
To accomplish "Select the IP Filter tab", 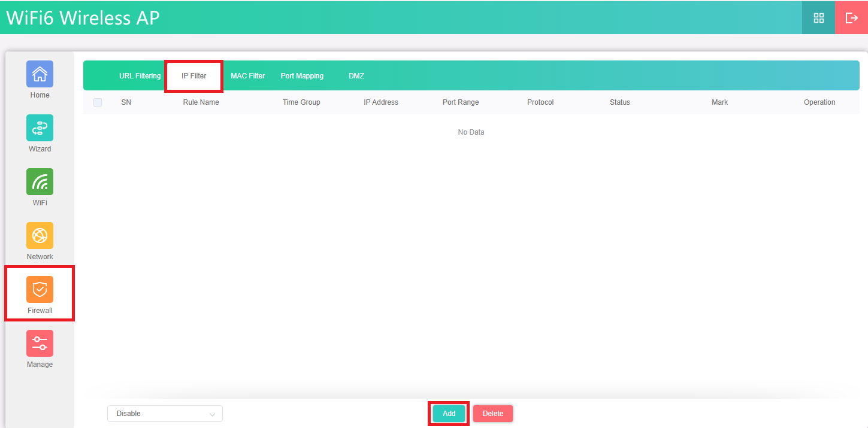I will (194, 76).
